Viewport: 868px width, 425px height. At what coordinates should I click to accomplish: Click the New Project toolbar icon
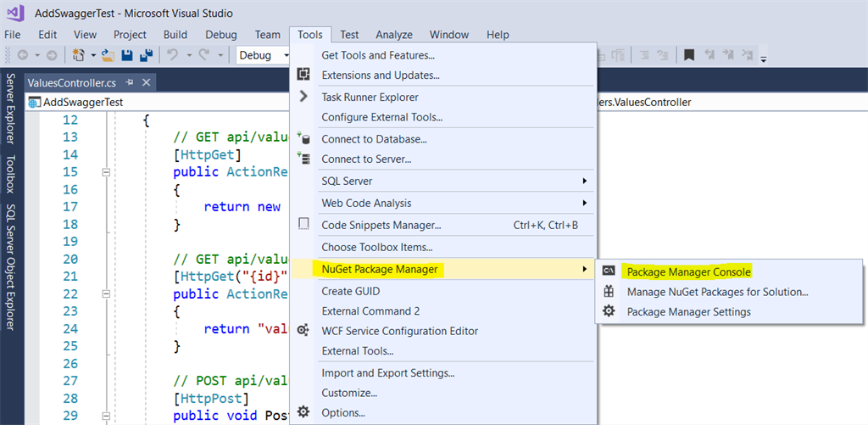tap(79, 55)
